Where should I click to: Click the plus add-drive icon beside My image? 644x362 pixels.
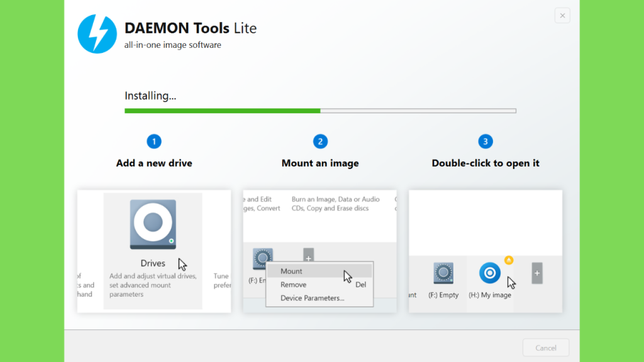[537, 273]
